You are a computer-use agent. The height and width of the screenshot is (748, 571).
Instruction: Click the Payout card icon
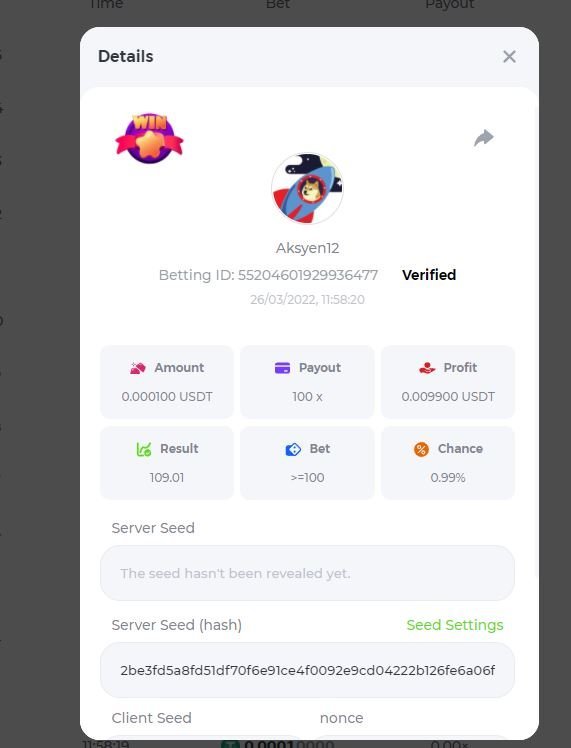point(282,368)
